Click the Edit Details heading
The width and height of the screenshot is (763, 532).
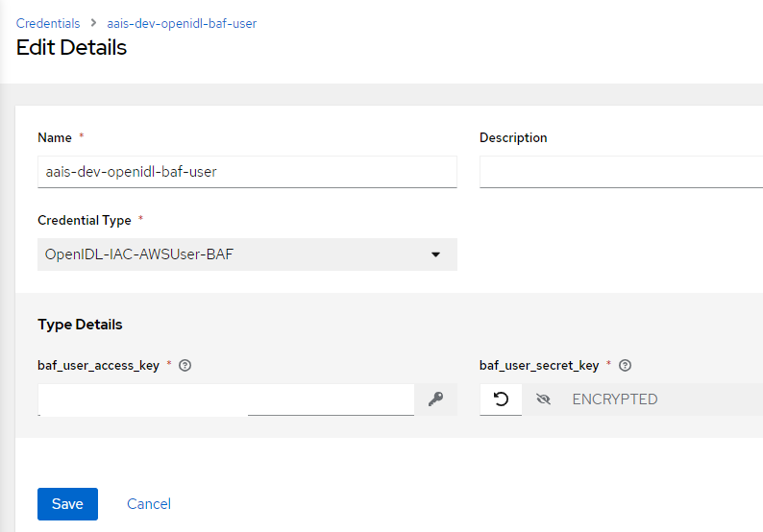click(x=71, y=48)
